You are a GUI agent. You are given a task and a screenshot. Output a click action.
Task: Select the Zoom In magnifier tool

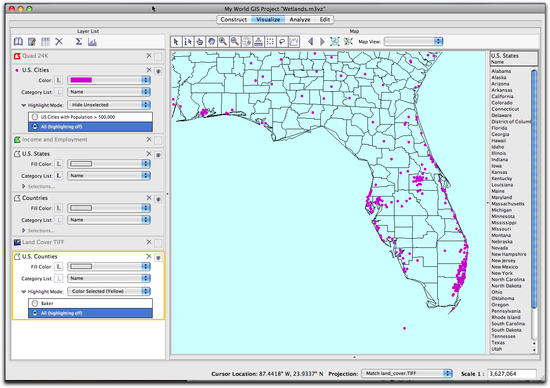[x=223, y=42]
